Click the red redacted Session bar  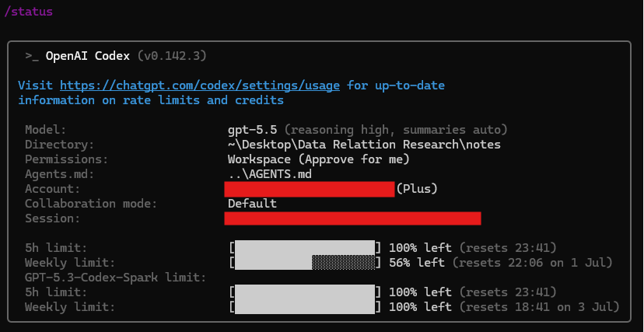(x=352, y=218)
